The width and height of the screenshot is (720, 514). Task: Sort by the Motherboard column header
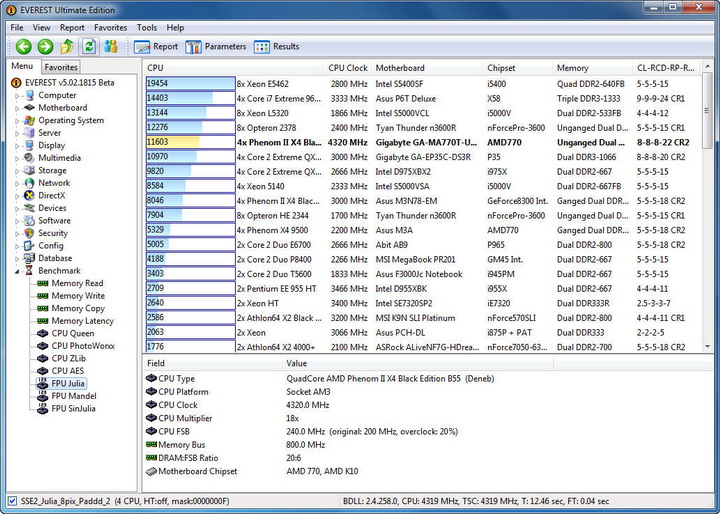(427, 68)
